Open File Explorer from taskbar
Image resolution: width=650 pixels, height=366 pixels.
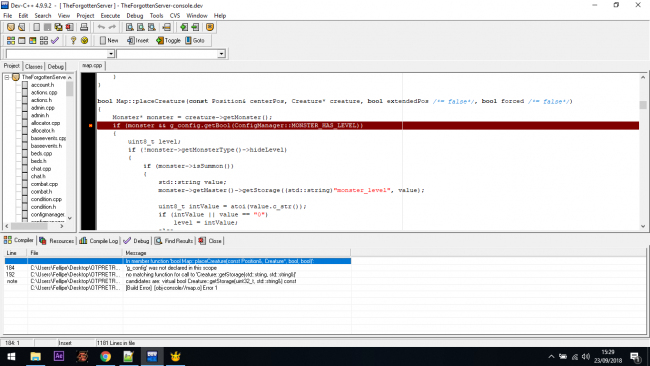pos(36,356)
